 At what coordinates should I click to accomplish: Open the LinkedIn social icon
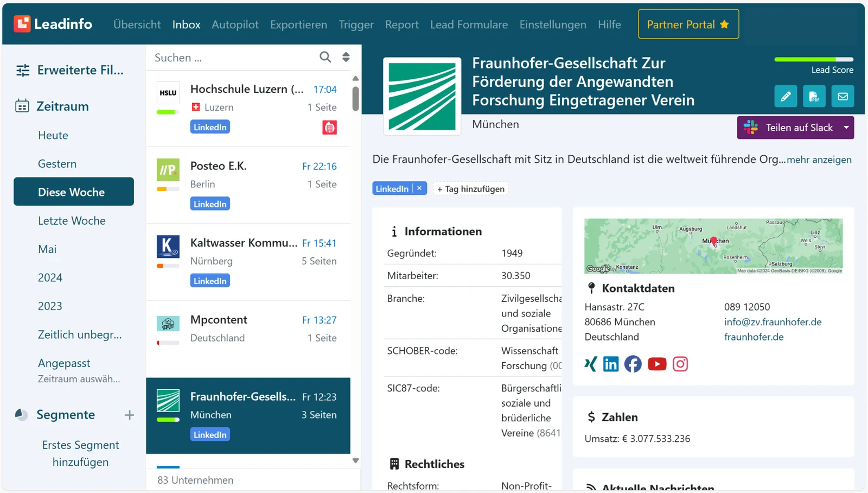(611, 364)
